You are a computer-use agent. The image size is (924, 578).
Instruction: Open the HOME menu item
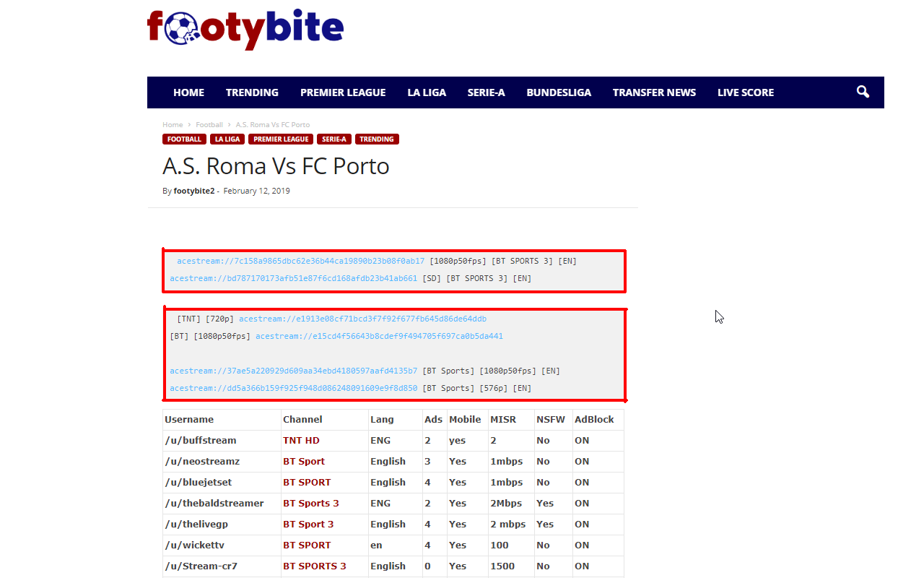(188, 92)
